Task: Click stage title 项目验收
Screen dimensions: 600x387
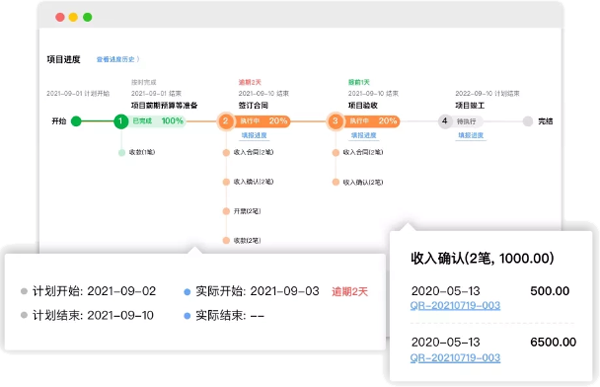Action: tap(363, 106)
